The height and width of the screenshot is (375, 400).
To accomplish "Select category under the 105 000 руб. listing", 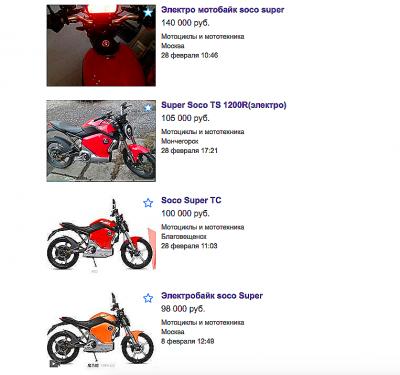I will click(203, 132).
